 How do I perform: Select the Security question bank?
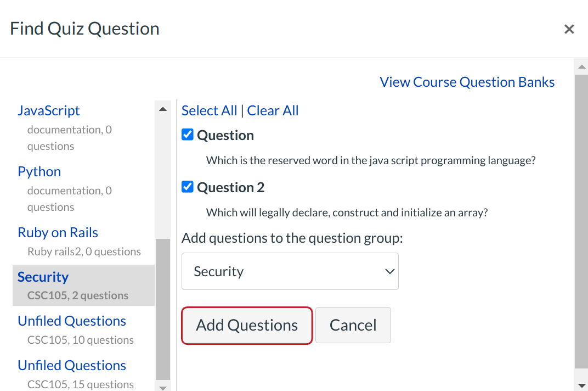click(43, 277)
